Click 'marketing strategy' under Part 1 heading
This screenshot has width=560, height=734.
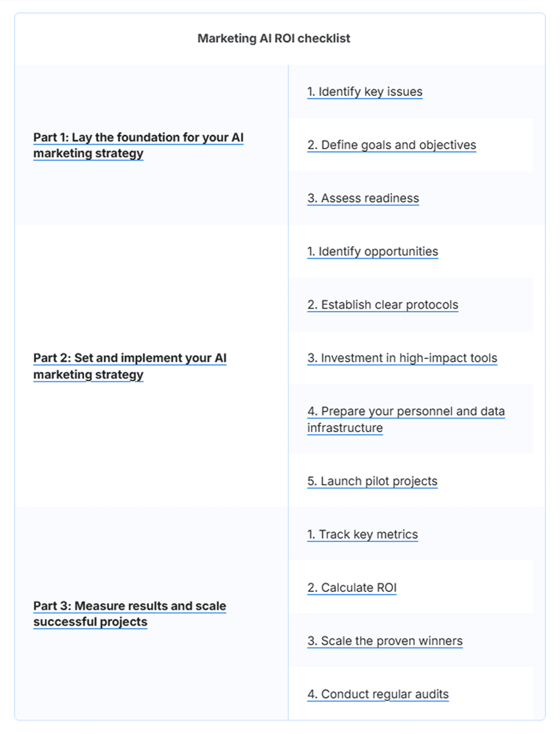coord(88,153)
